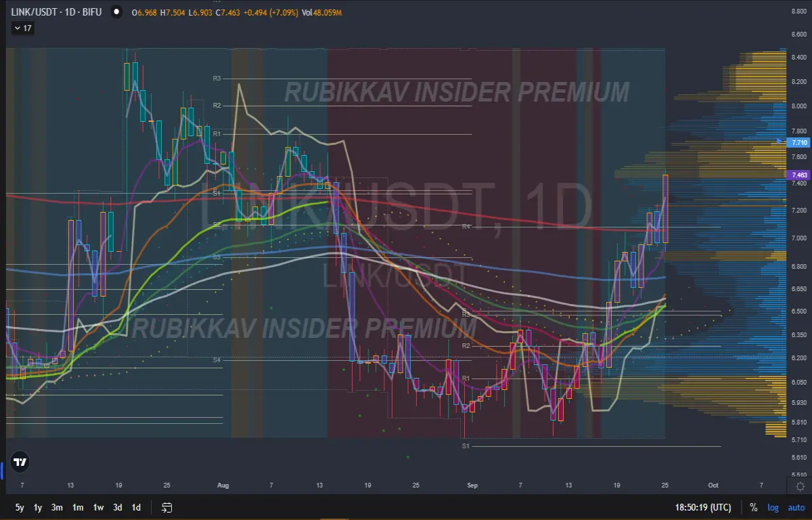Click the price scale axis at 8.000
Viewport: 812px width, 520px height.
798,106
